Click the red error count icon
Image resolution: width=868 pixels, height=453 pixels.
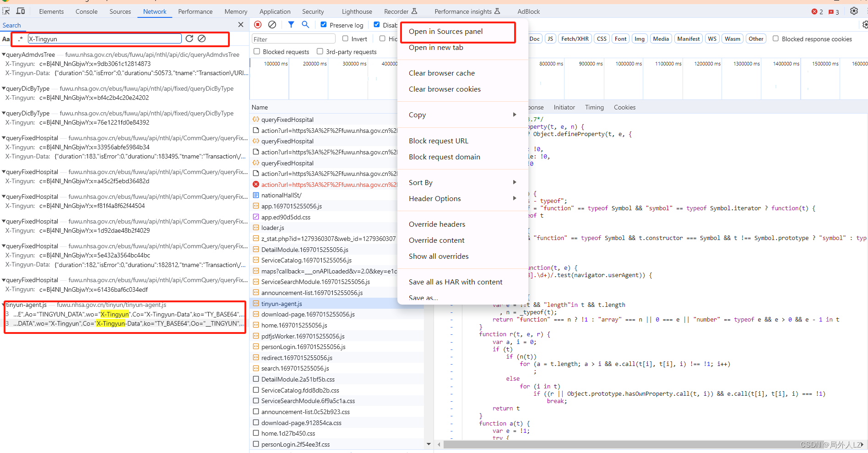pyautogui.click(x=814, y=11)
